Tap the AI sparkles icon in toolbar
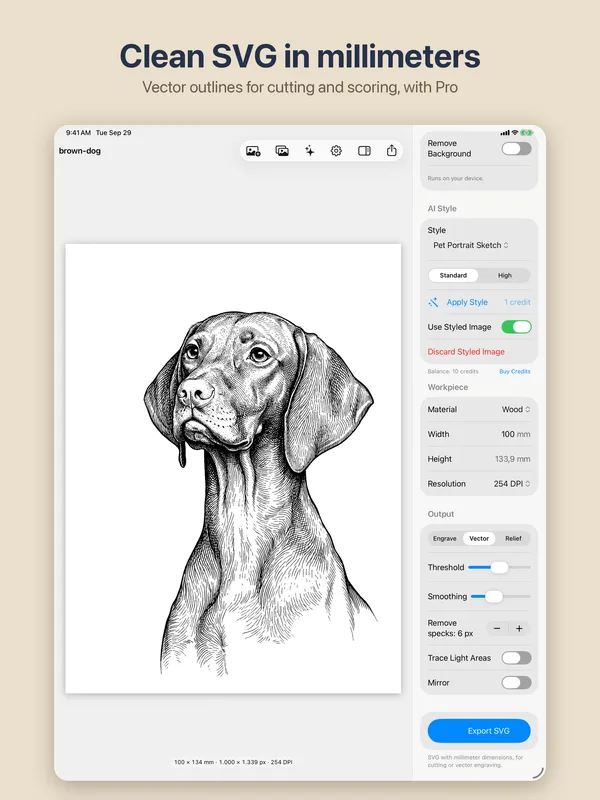600x800 pixels. click(310, 151)
